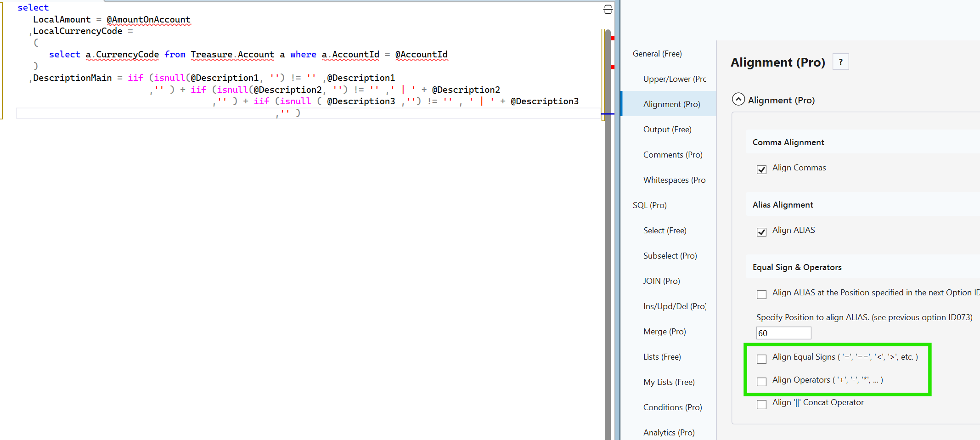Uncheck the Align Commas checkbox

tap(761, 169)
